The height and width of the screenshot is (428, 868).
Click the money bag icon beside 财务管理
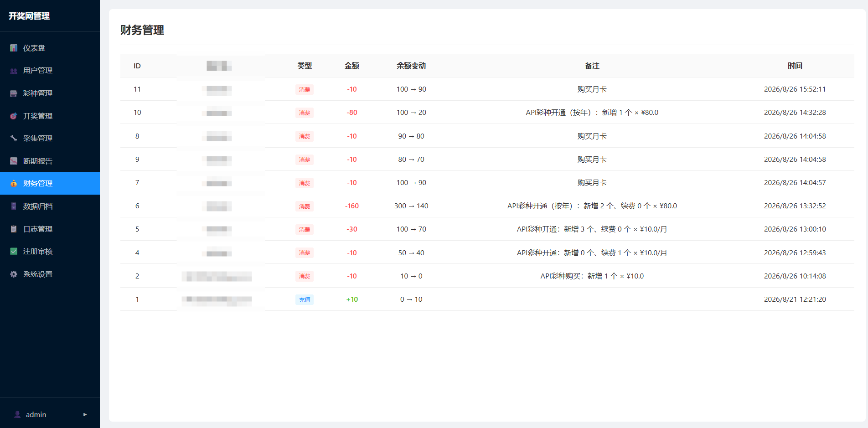coord(14,183)
